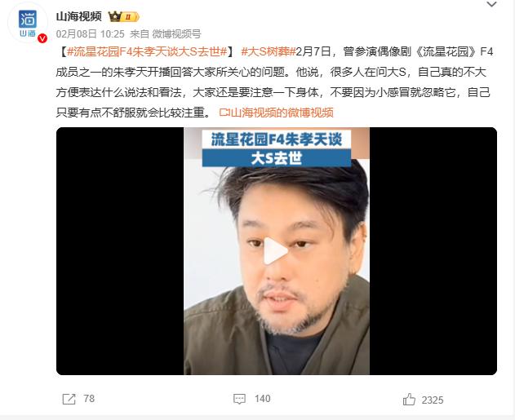Click the red verified badge on avatar
The height and width of the screenshot is (420, 515).
coord(42,38)
